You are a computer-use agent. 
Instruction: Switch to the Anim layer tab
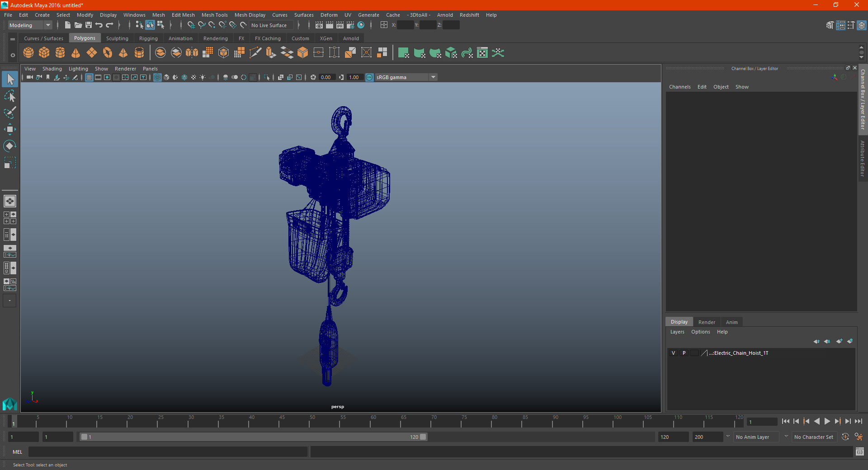coord(731,322)
